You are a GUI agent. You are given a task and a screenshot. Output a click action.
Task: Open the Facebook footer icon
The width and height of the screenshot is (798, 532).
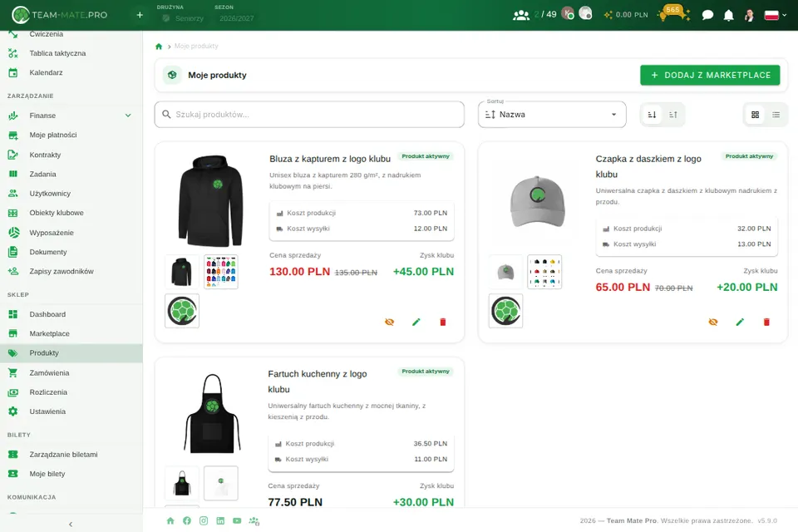[x=187, y=521]
